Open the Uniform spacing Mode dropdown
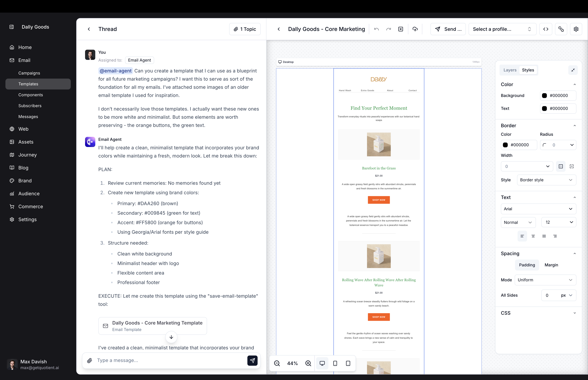The width and height of the screenshot is (588, 380). pos(546,280)
